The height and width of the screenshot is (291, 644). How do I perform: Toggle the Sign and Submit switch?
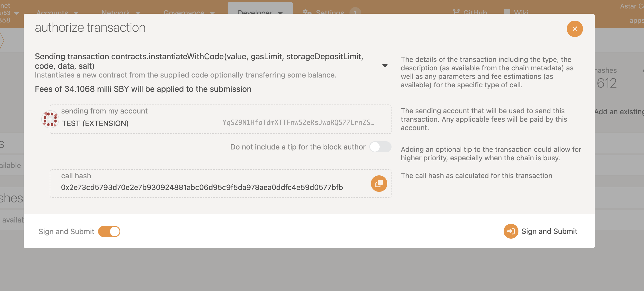pos(109,231)
